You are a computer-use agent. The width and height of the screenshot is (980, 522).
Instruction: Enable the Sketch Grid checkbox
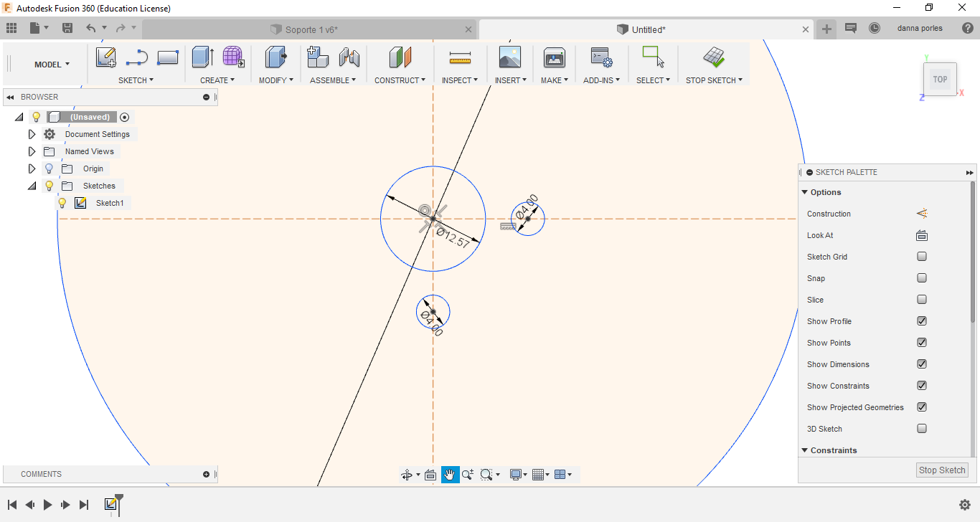click(922, 257)
